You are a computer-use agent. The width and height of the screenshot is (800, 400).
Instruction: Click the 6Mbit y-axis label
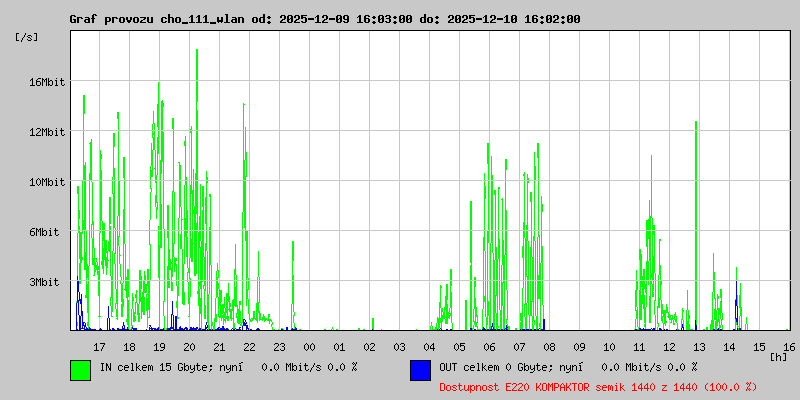[x=43, y=232]
